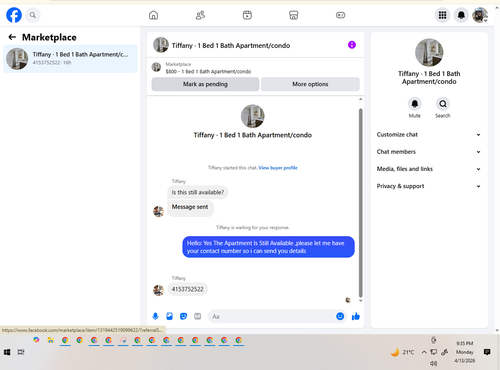The image size is (500, 370).
Task: Click Tiffany's avatar beside the phone number message
Action: pos(158,290)
